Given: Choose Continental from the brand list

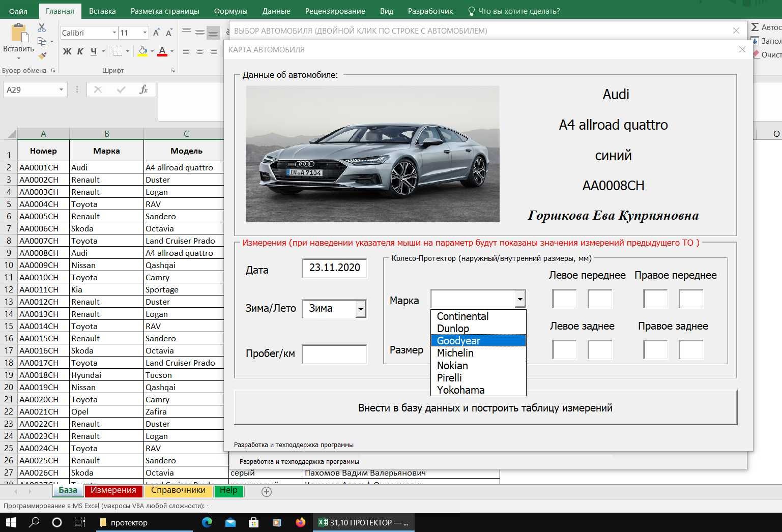Looking at the screenshot, I should point(478,316).
